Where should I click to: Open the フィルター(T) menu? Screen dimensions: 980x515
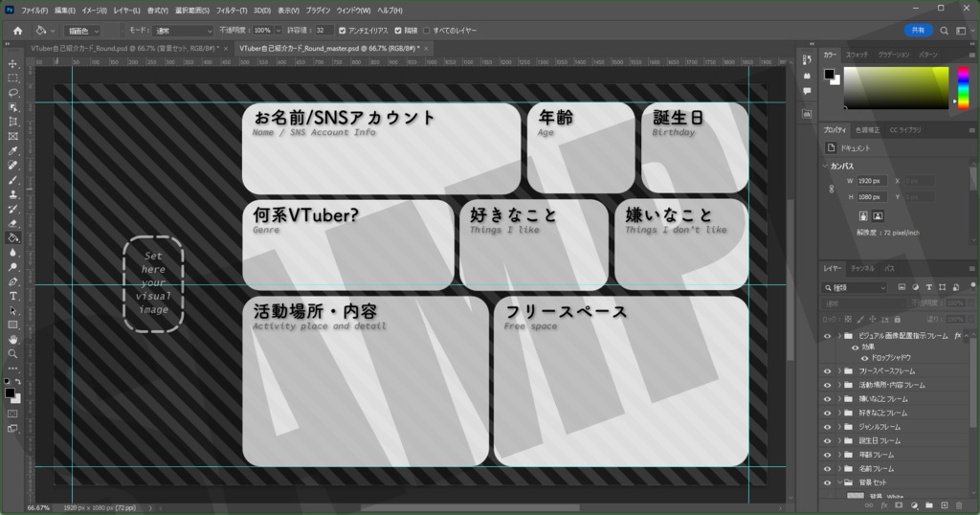tap(232, 11)
